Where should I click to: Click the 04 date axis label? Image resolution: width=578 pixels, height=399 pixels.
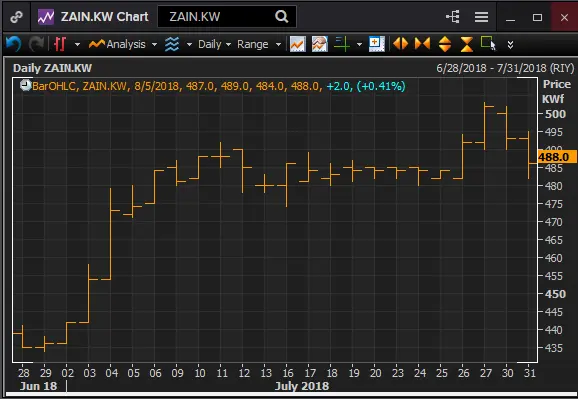point(112,373)
